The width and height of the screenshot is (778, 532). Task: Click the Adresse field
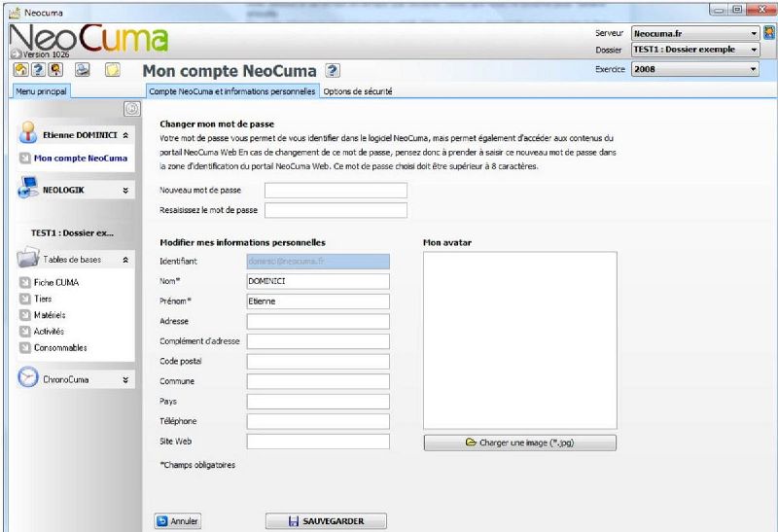tap(318, 321)
